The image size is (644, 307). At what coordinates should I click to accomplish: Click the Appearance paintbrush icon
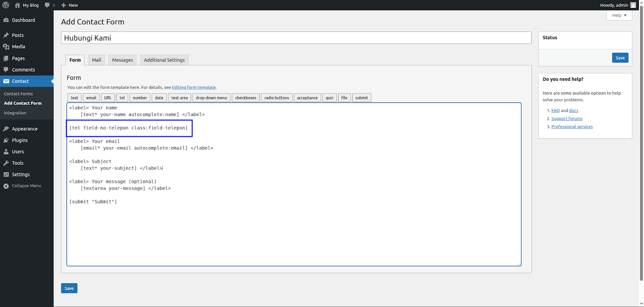point(6,129)
